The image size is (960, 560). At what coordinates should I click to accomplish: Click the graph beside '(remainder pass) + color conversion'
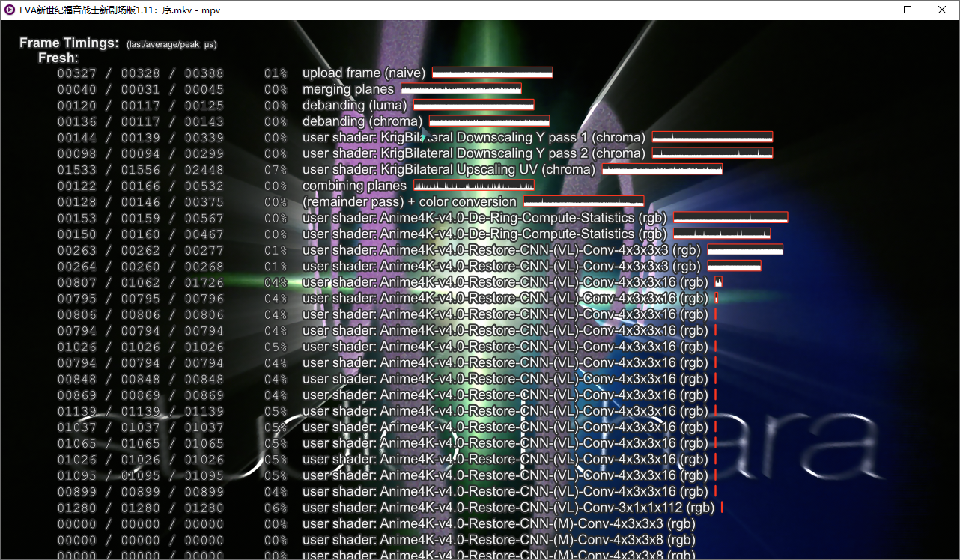pos(584,201)
